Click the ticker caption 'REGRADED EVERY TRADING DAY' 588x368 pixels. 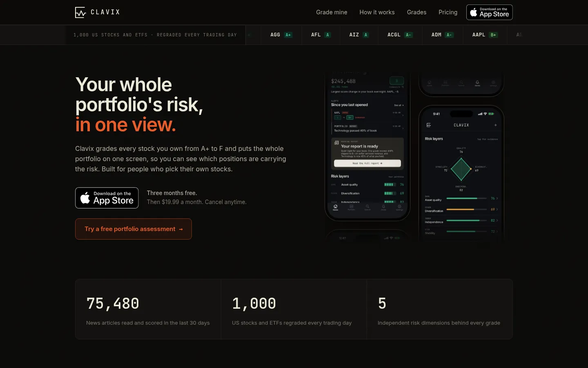[197, 35]
